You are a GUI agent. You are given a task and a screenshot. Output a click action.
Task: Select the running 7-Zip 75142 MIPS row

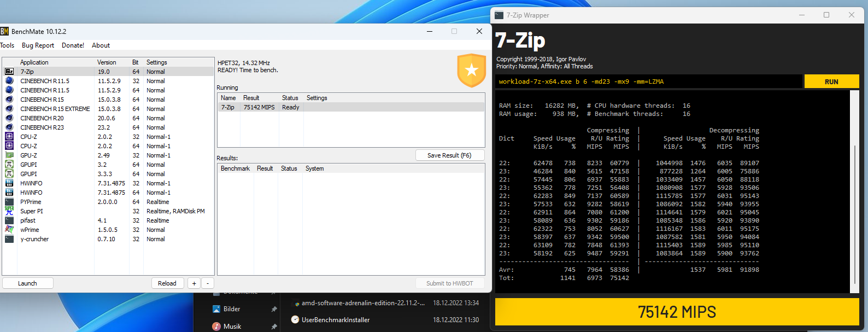coord(351,107)
